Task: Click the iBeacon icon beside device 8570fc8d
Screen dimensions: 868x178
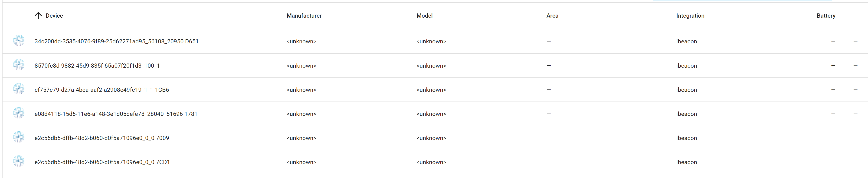Action: coord(19,65)
